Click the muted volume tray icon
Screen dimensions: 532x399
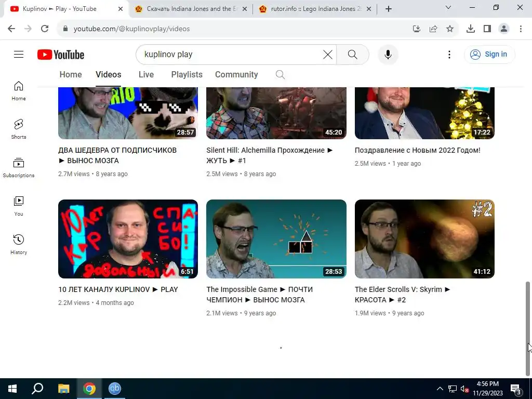(464, 389)
